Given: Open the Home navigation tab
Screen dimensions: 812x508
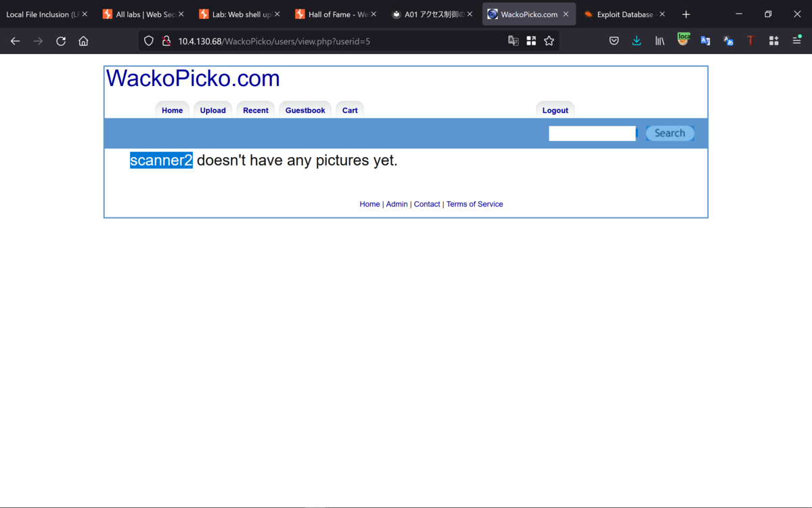Looking at the screenshot, I should point(172,110).
